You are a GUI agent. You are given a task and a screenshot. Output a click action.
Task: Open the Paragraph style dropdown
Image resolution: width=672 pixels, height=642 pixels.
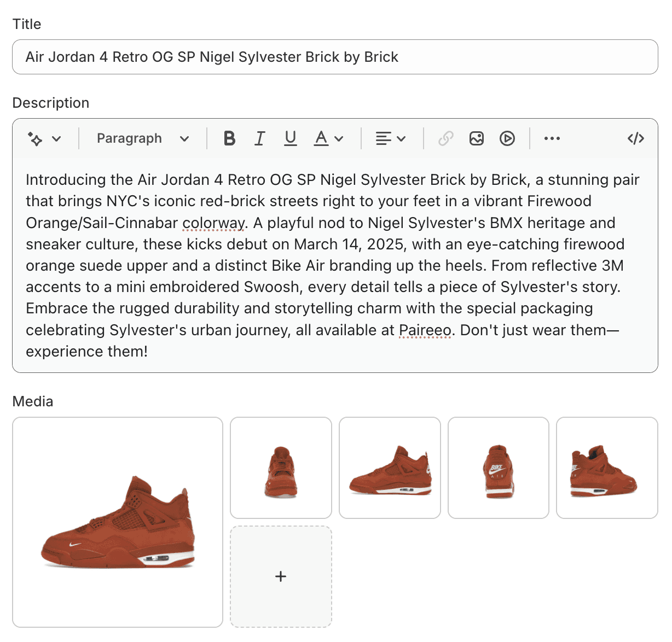coord(143,138)
